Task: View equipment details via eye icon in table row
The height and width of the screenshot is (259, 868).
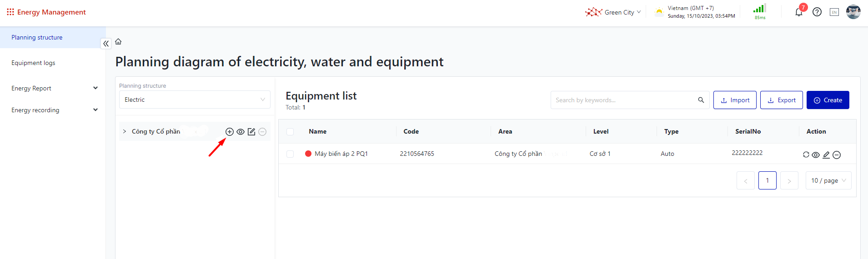Action: pos(816,155)
